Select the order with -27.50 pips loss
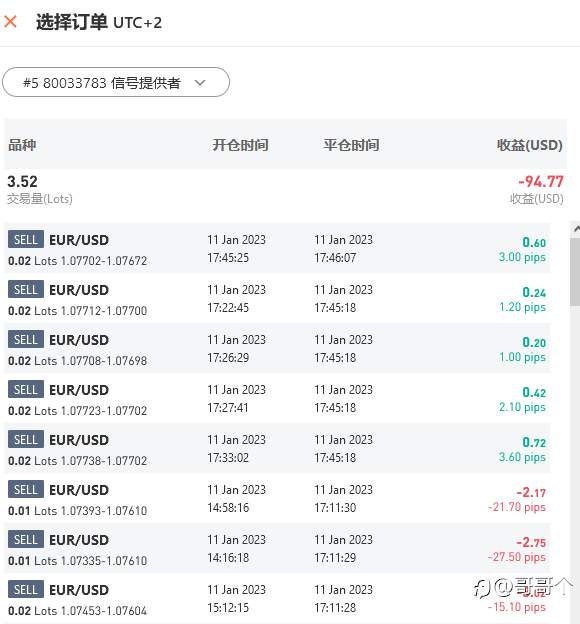This screenshot has height=624, width=580. pos(277,548)
